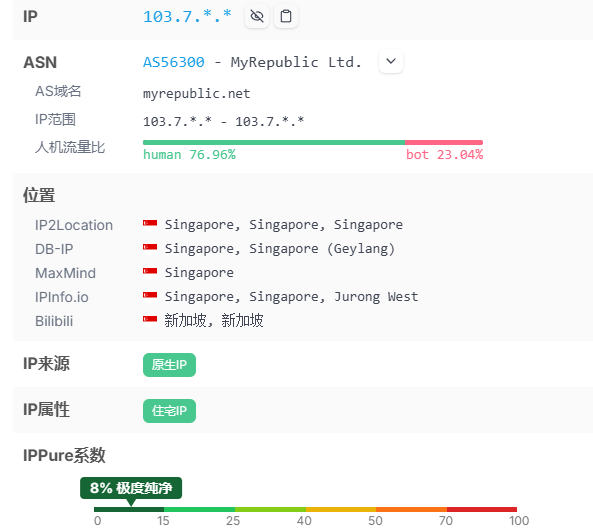Click the yellow 40-50 scale segment
This screenshot has height=530, width=593.
(x=341, y=510)
